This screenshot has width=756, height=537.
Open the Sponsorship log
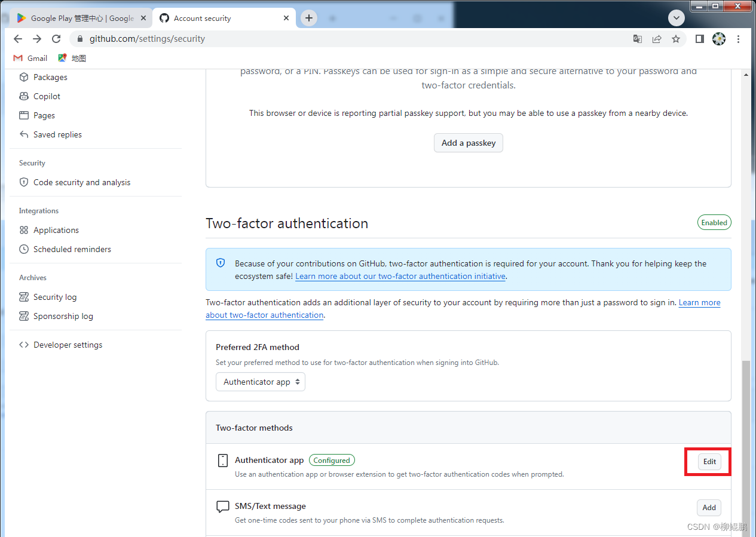[x=62, y=315]
